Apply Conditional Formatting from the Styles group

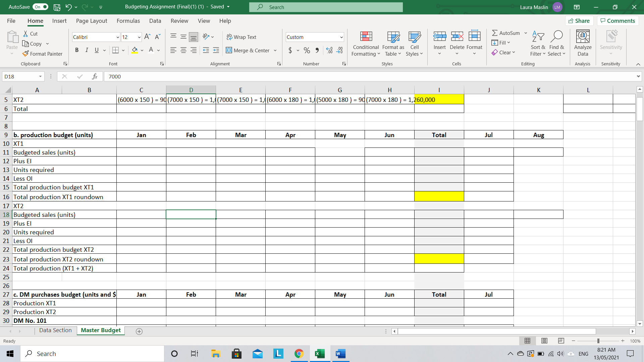[366, 44]
